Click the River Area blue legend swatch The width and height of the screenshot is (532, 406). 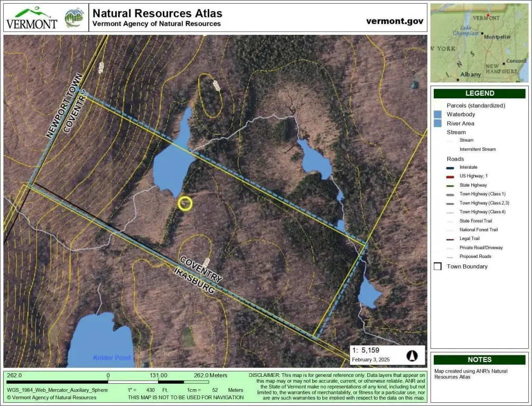[437, 123]
